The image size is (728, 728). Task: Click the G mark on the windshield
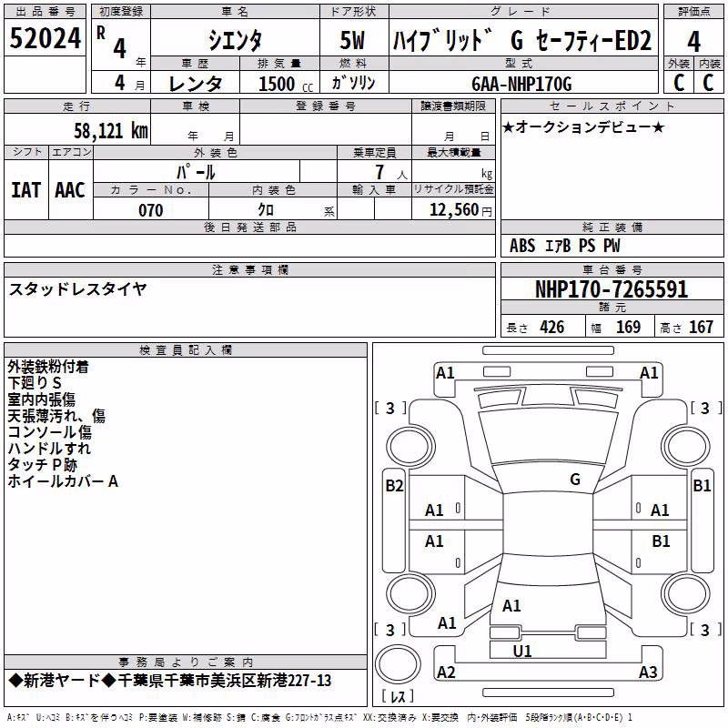coord(575,480)
